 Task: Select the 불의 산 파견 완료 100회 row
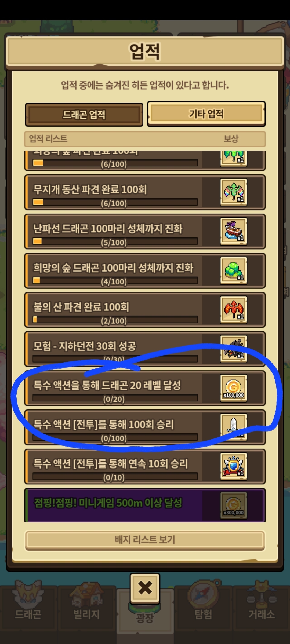click(145, 310)
